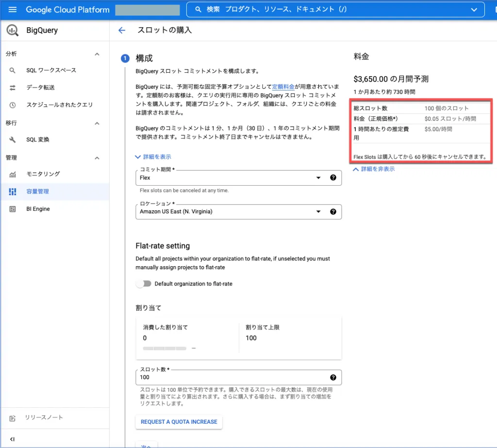This screenshot has height=448, width=497.
Task: Click the $0.05 スロット/時間 price value
Action: (450, 119)
